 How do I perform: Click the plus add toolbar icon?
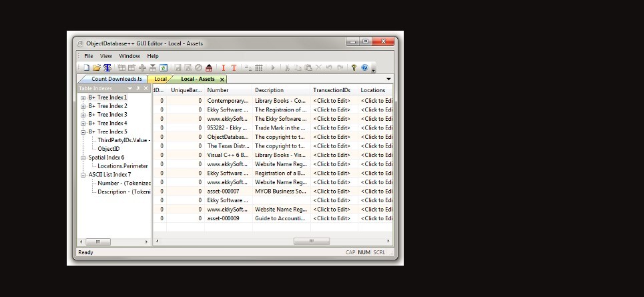[141, 67]
